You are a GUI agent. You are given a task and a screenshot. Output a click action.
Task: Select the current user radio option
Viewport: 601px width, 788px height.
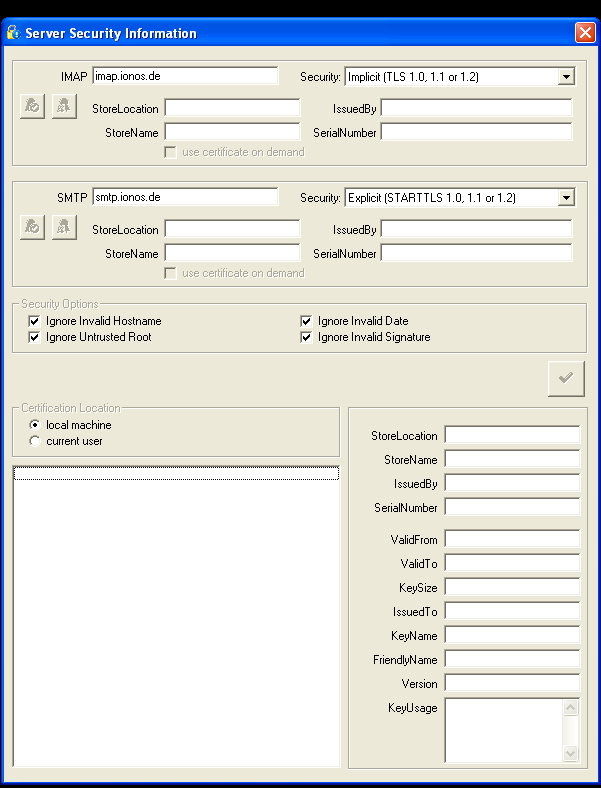coord(36,441)
